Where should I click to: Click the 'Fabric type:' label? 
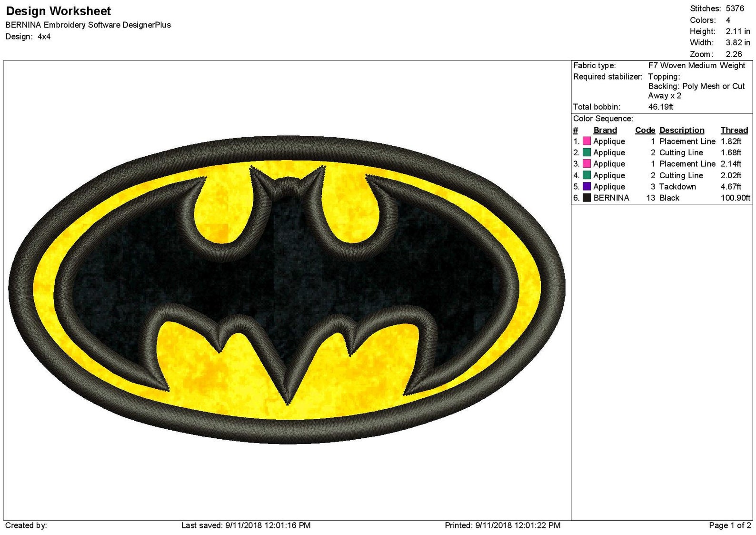pos(595,66)
